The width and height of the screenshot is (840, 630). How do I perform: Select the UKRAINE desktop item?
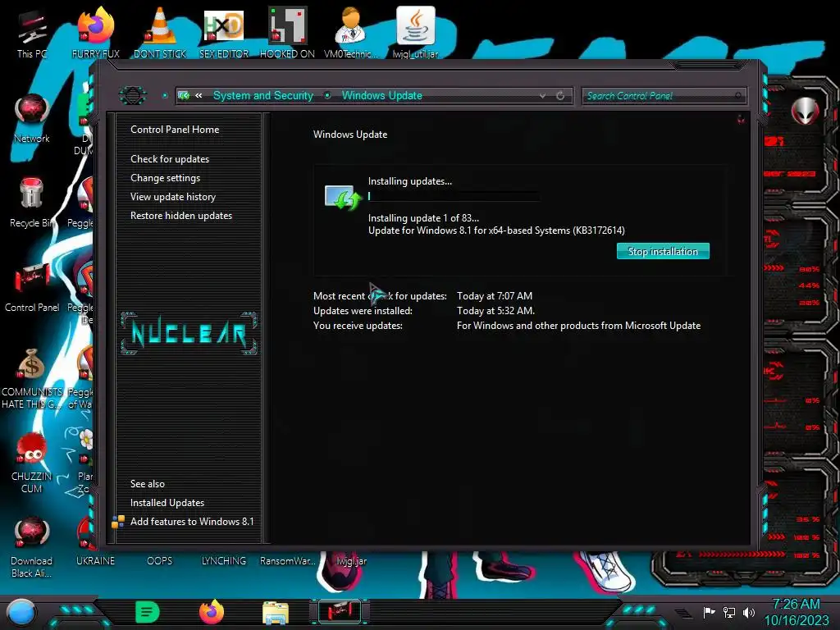95,560
